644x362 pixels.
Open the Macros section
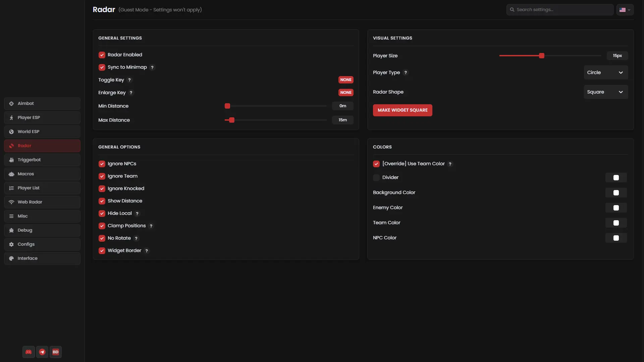(x=42, y=174)
